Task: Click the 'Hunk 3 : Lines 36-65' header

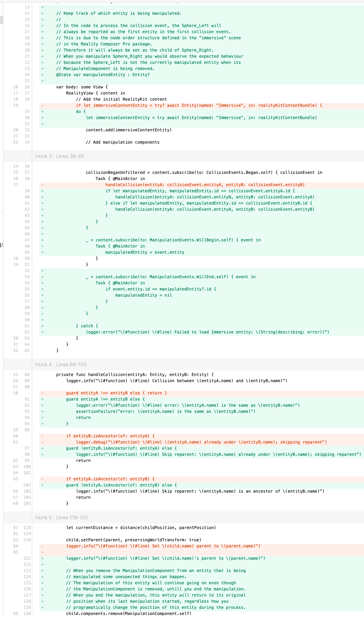Action: (60, 156)
